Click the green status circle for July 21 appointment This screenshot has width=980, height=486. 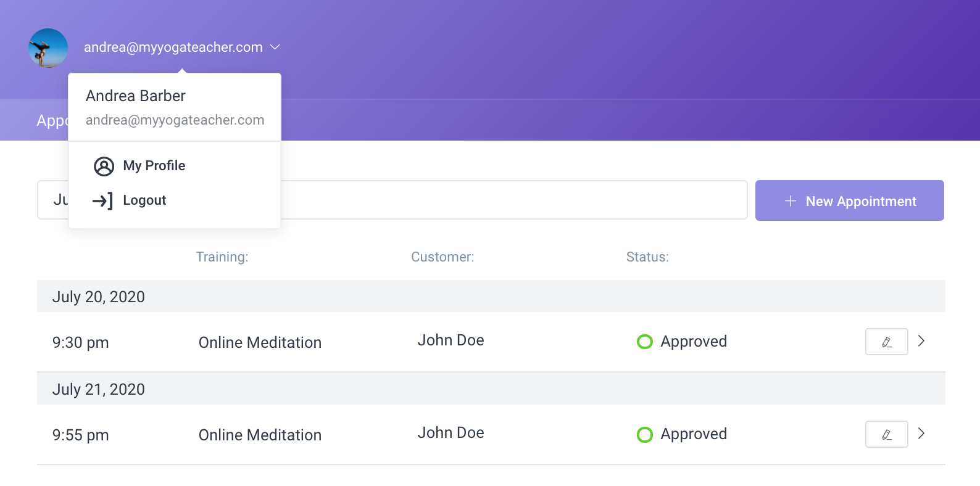[645, 434]
